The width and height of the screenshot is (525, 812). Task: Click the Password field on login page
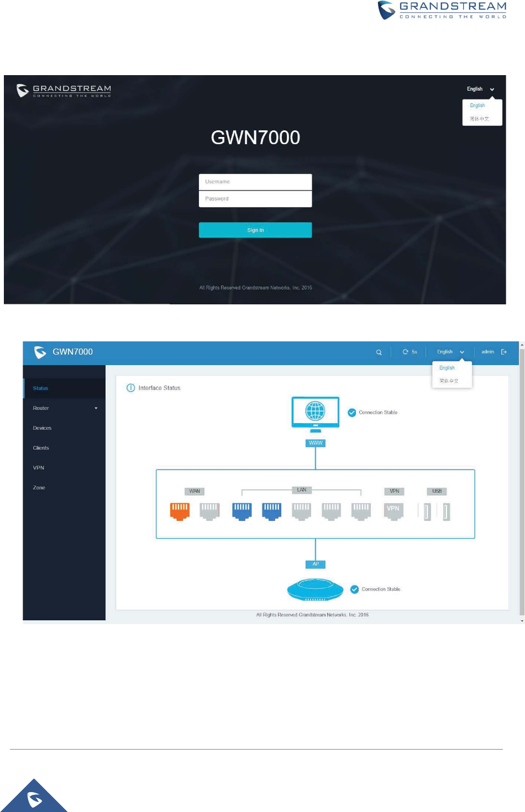point(255,199)
